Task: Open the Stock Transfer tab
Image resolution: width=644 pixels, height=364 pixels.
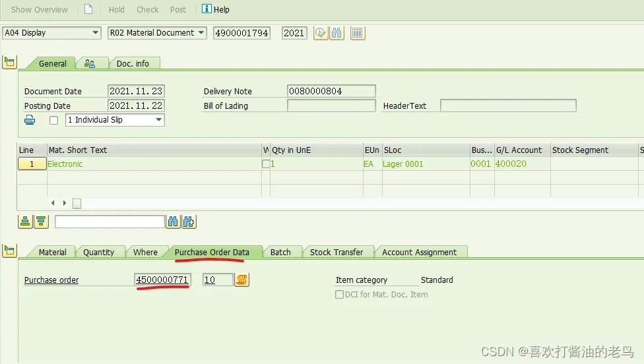Action: (337, 252)
